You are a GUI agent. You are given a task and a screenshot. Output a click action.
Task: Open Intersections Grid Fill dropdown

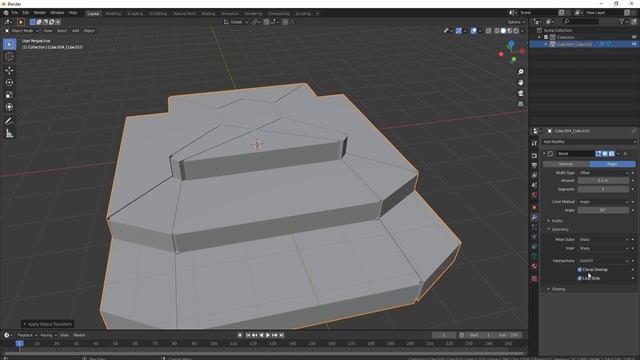tap(603, 260)
